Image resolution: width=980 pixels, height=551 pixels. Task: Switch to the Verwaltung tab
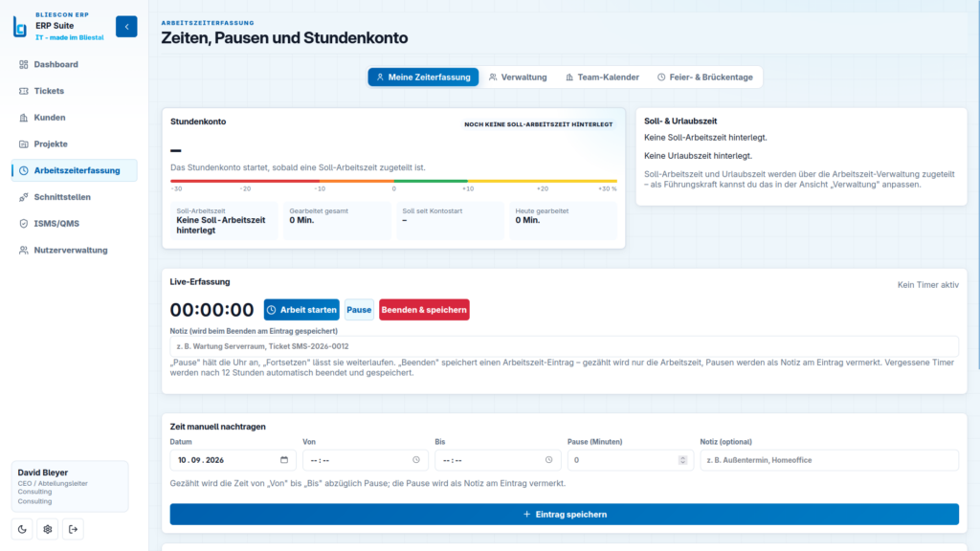point(518,77)
